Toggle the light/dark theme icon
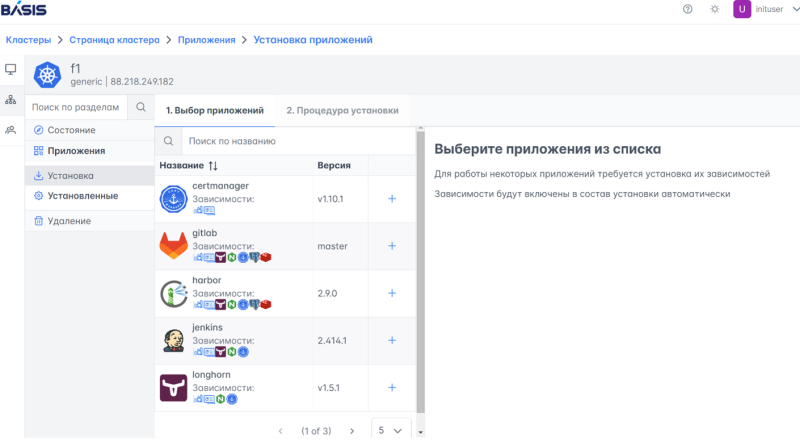This screenshot has height=446, width=800. coord(714,9)
